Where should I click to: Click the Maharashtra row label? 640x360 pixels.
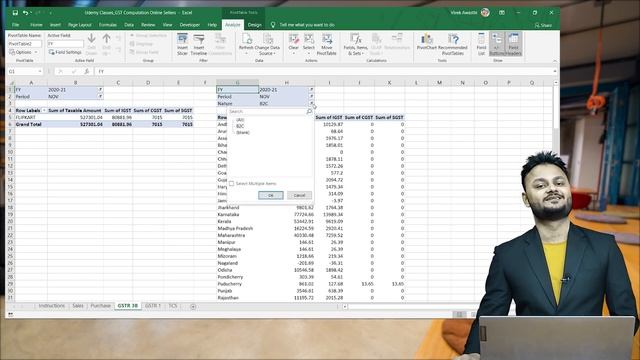tap(231, 235)
